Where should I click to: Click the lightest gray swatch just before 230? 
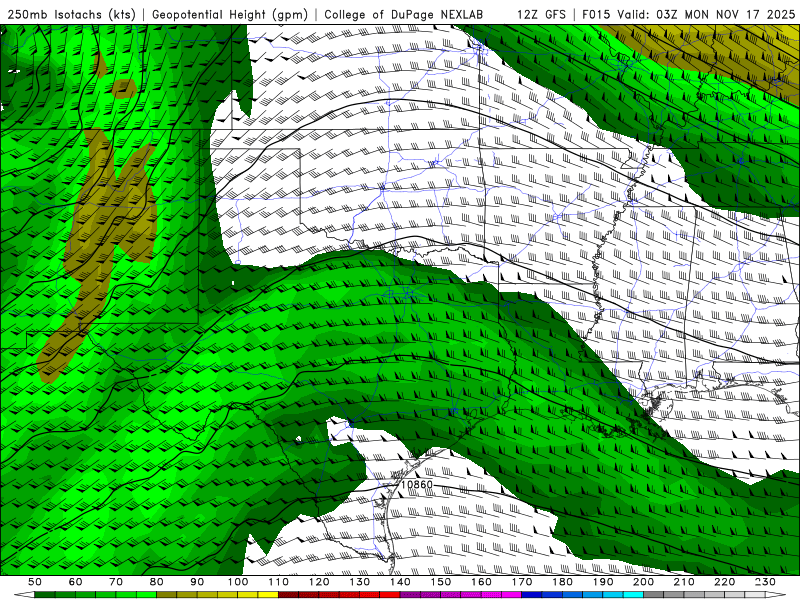click(755, 594)
